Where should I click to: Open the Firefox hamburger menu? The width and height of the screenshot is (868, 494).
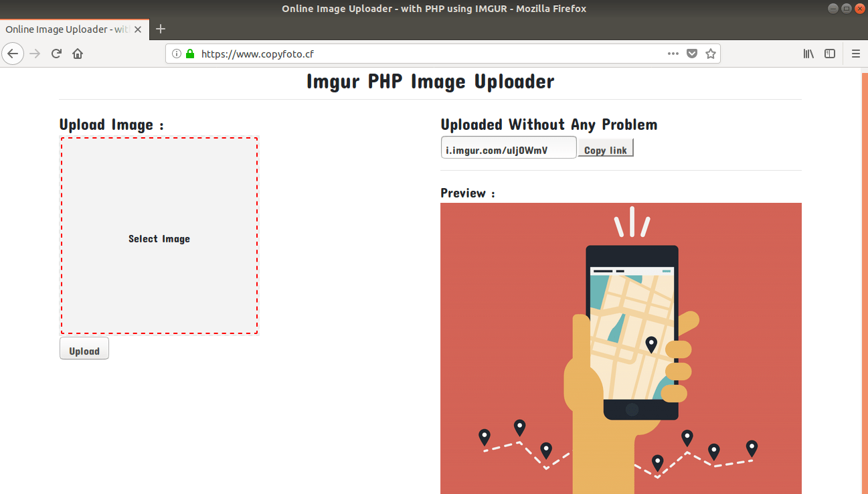(856, 54)
